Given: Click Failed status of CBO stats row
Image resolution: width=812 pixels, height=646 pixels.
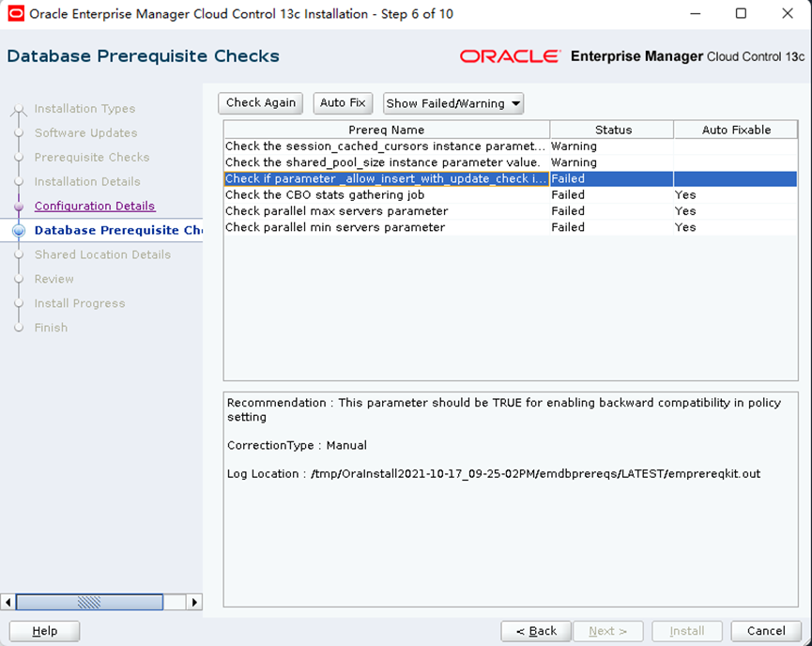Looking at the screenshot, I should pos(568,194).
